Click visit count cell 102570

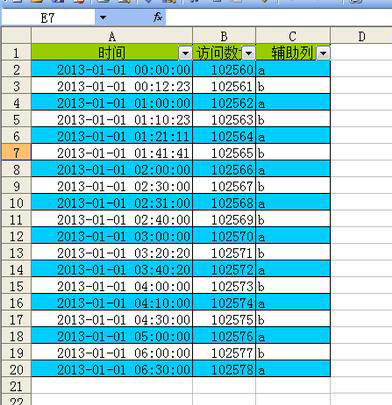click(x=224, y=236)
